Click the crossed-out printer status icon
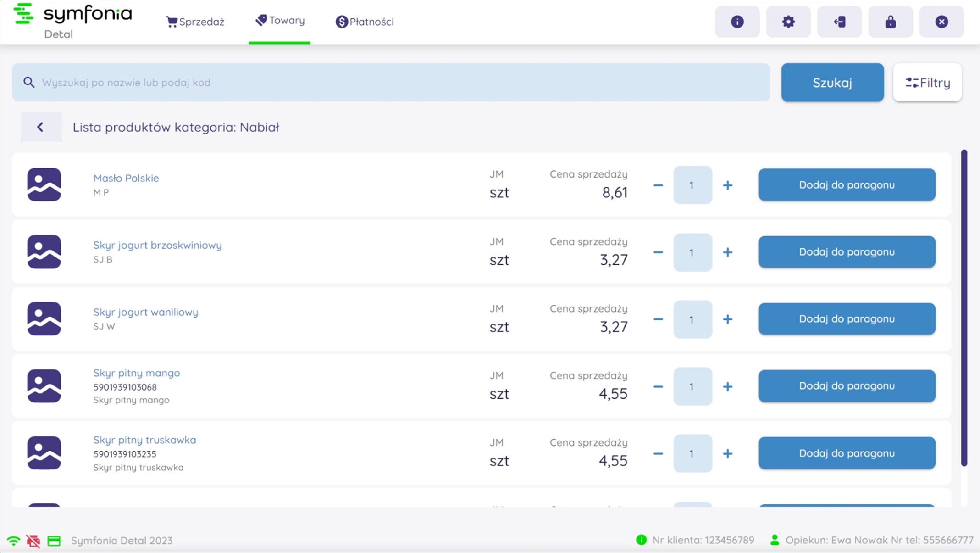Viewport: 980px width, 553px height. point(33,541)
